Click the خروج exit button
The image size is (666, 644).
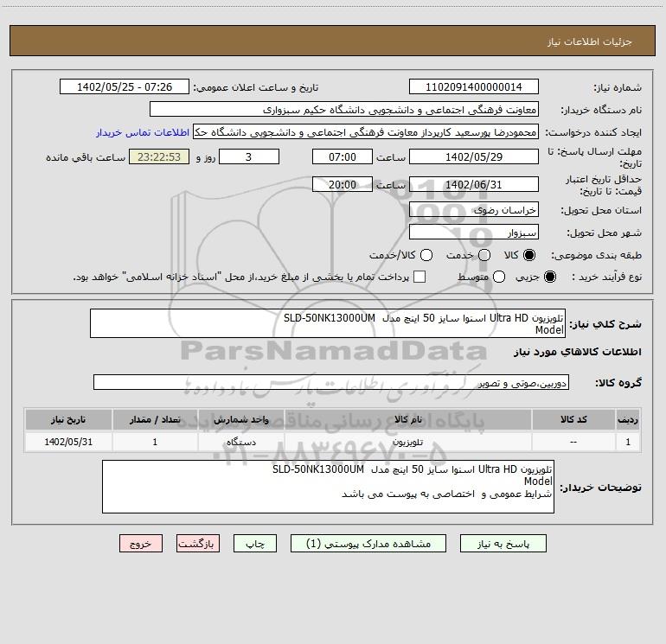tap(141, 544)
